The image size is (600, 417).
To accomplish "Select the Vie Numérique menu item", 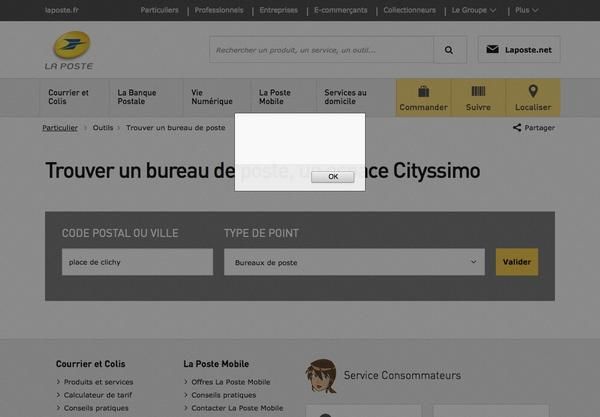I will [211, 97].
